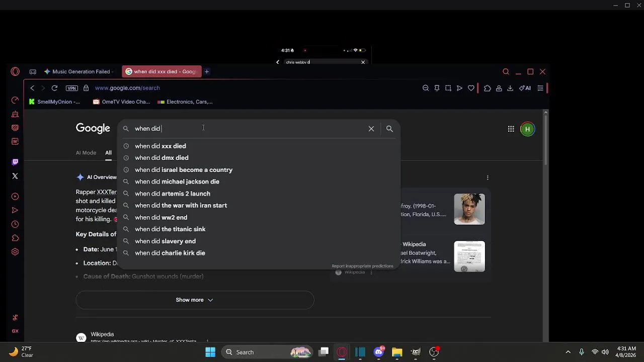
Task: Open the Google apps grid
Action: click(x=511, y=129)
